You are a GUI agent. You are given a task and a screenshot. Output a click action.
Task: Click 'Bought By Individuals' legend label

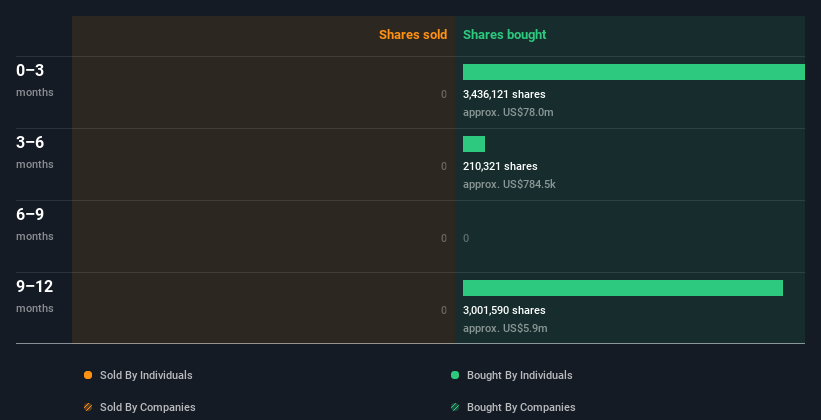click(519, 375)
